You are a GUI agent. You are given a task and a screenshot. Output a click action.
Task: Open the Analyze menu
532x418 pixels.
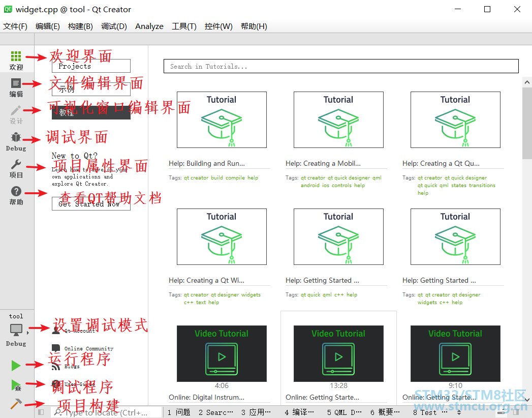(149, 26)
